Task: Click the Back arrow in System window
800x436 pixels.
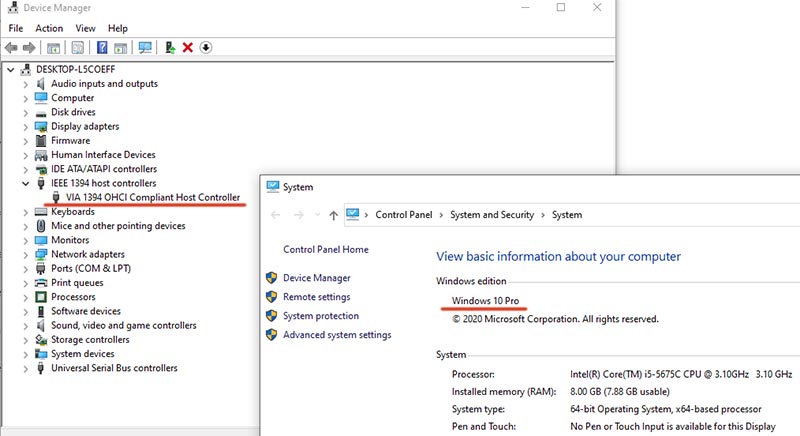Action: 276,215
